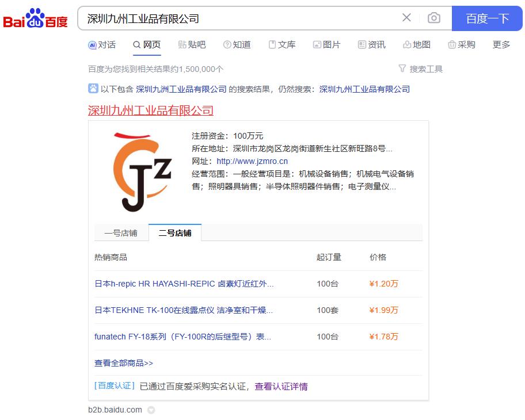Click 查看全部商品>> link
Screen dimensions: 525x420
click(124, 363)
